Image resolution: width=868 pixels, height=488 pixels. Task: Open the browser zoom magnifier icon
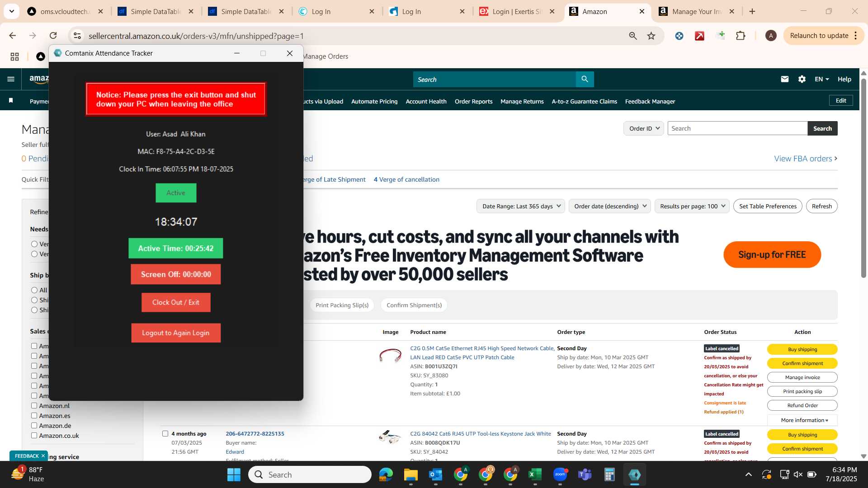click(633, 36)
